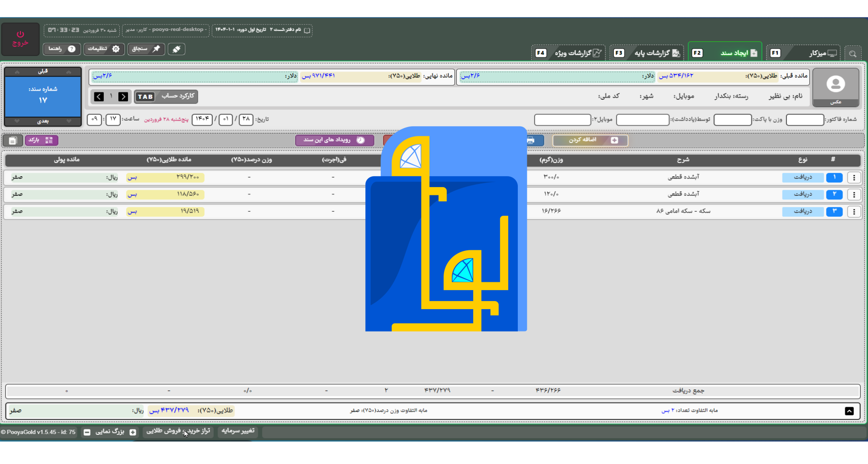The height and width of the screenshot is (464, 868).
Task: Click the اضافه کردن (Add) button
Action: pyautogui.click(x=590, y=140)
